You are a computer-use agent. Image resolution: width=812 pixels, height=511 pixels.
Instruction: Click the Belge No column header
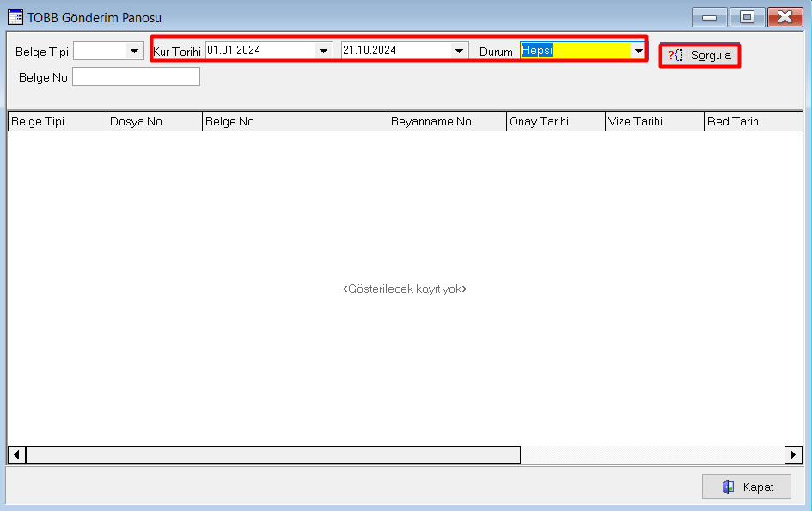click(x=295, y=121)
